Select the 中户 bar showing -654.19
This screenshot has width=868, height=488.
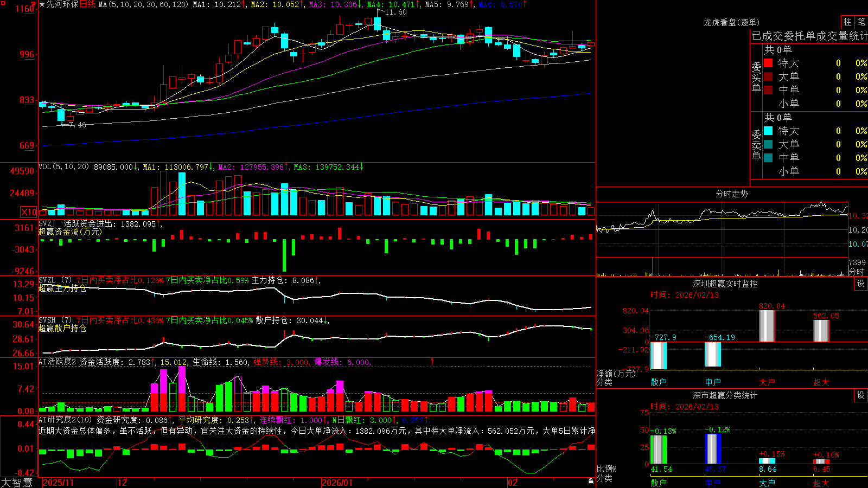(712, 354)
